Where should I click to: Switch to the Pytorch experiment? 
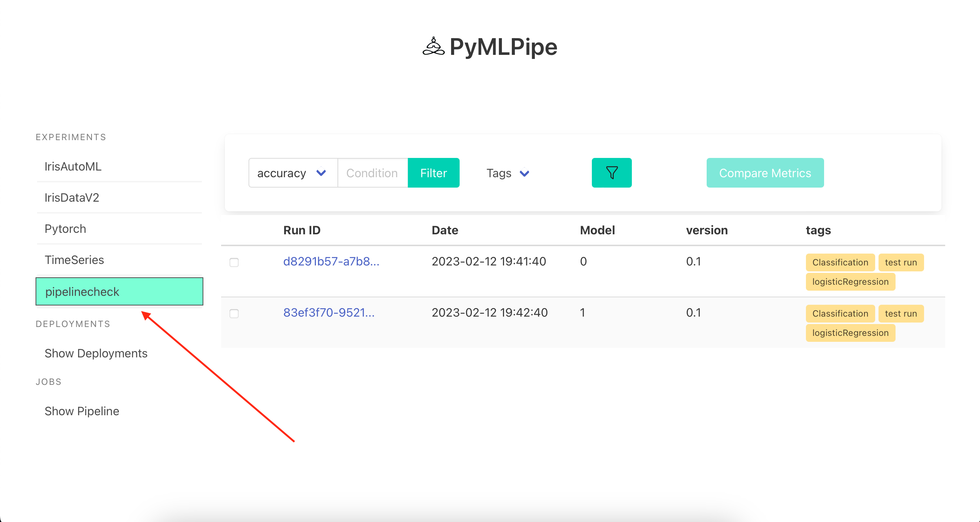click(x=66, y=229)
